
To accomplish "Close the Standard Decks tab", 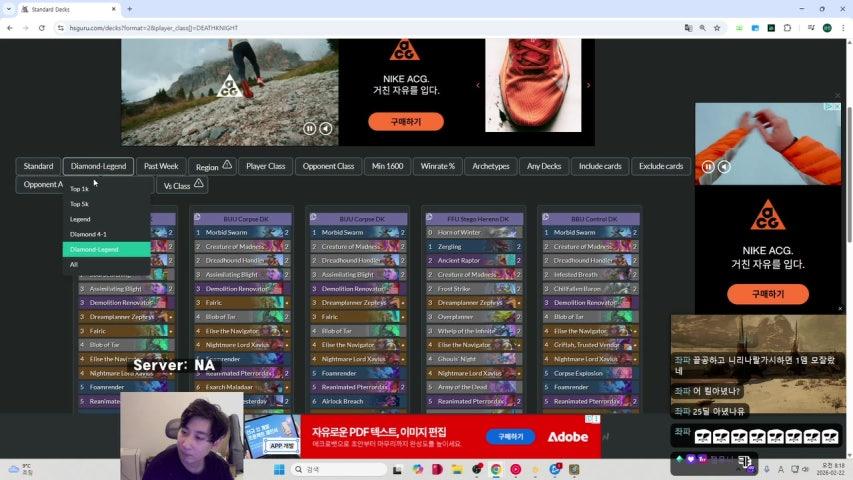I will 113,9.
